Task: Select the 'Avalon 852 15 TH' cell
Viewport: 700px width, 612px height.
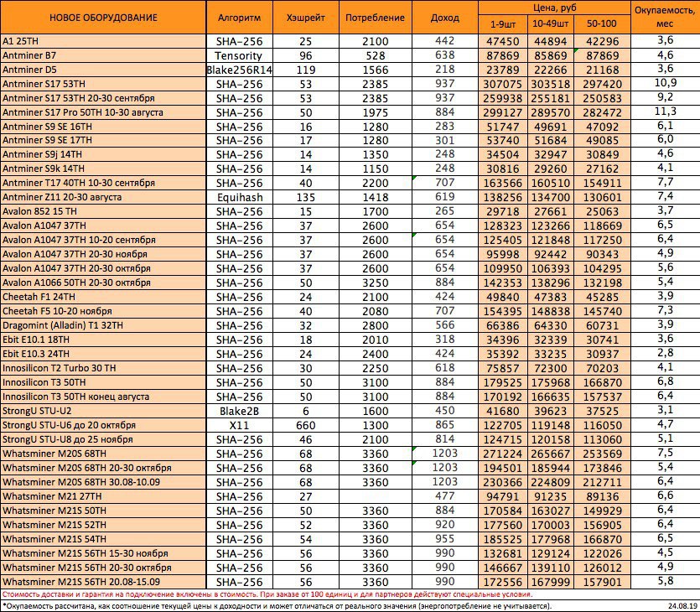Action: pos(103,211)
